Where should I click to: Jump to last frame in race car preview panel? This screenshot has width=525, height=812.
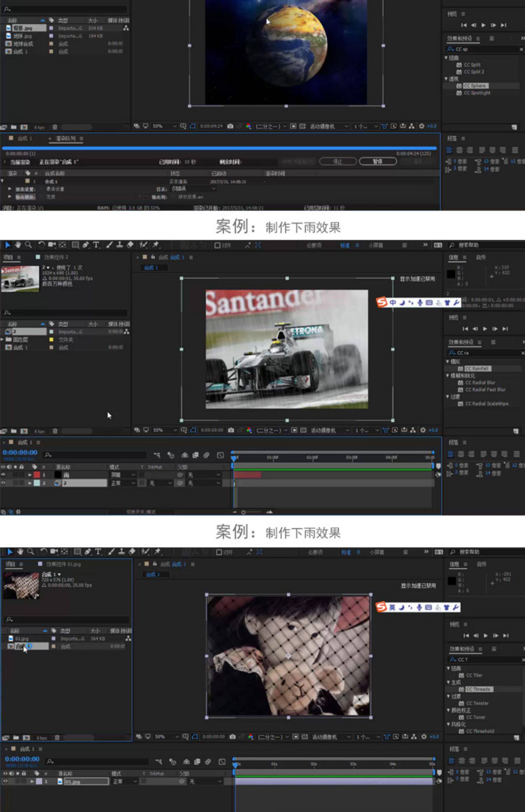(x=505, y=329)
